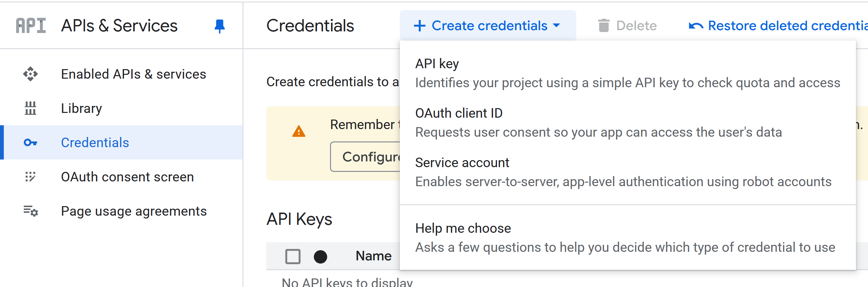Click the API logo icon

[x=31, y=26]
